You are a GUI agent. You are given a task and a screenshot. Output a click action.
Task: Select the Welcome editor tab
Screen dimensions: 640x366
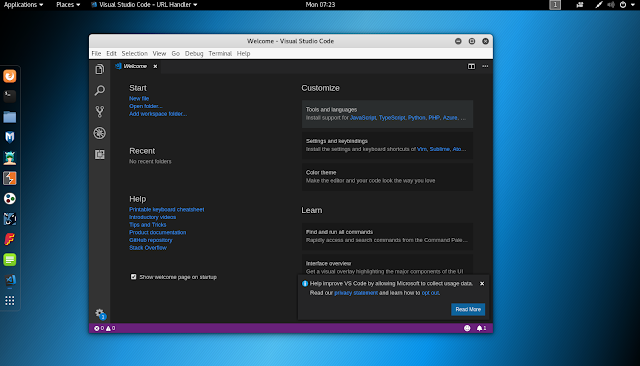click(135, 66)
